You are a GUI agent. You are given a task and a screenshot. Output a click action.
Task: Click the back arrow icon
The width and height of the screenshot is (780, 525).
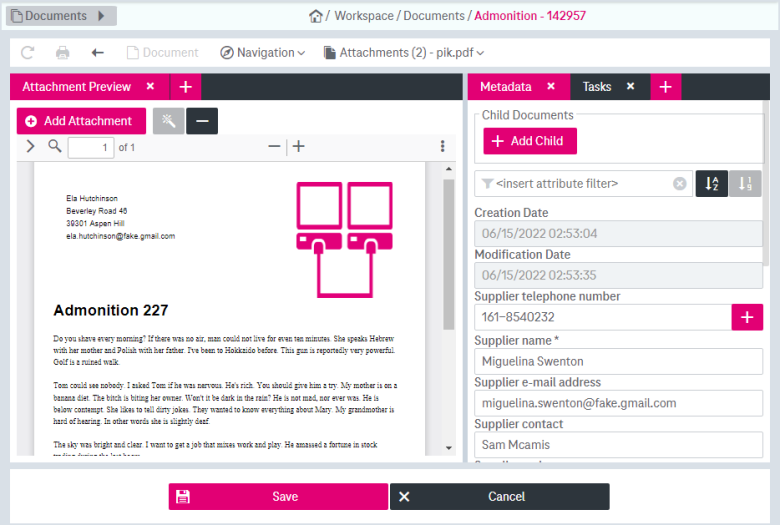coord(98,53)
